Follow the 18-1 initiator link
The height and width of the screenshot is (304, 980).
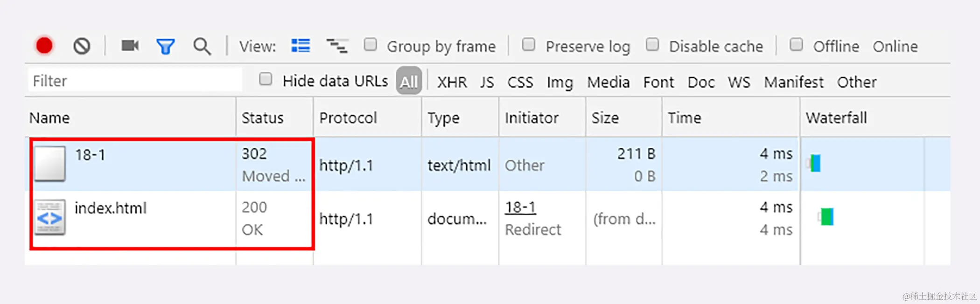(520, 207)
